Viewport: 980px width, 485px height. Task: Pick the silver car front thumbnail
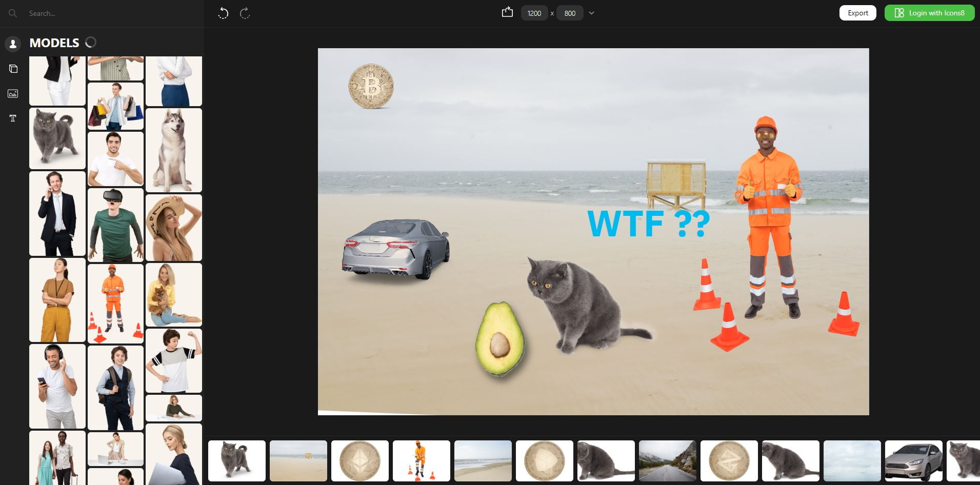(914, 460)
